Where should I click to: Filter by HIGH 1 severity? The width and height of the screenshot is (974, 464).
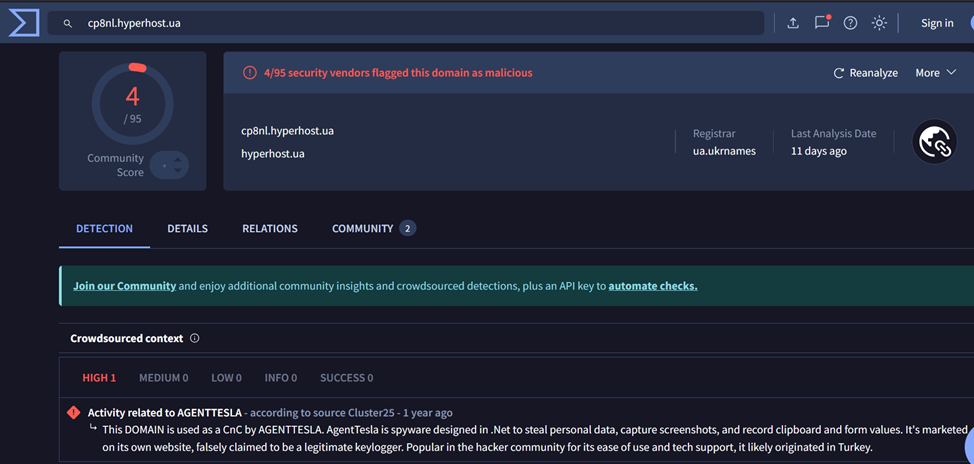pos(99,378)
